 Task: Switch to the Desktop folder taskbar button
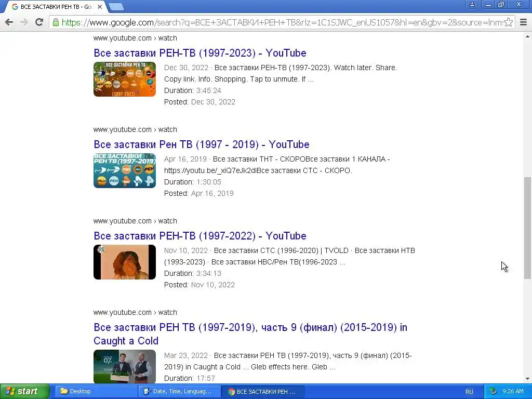point(96,391)
